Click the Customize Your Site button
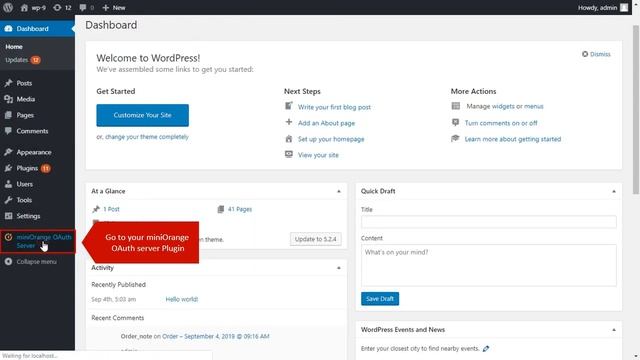This screenshot has width=640, height=360. (142, 115)
